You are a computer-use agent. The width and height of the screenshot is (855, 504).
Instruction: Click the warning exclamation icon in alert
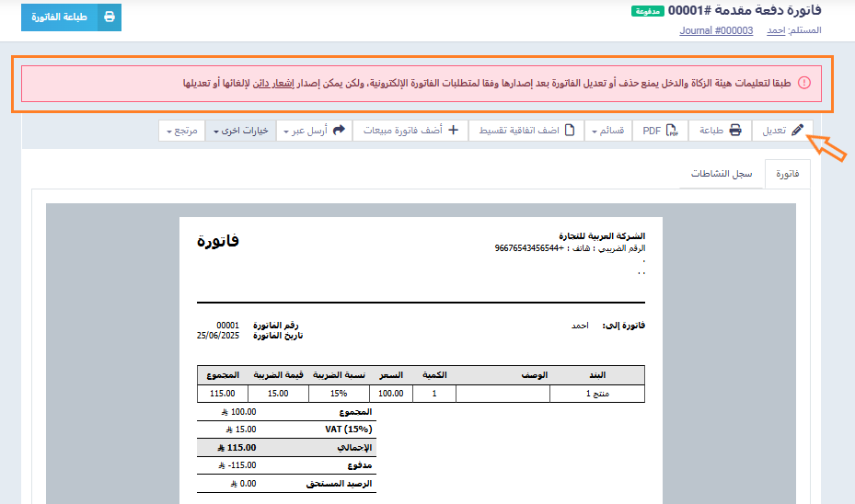pos(804,83)
